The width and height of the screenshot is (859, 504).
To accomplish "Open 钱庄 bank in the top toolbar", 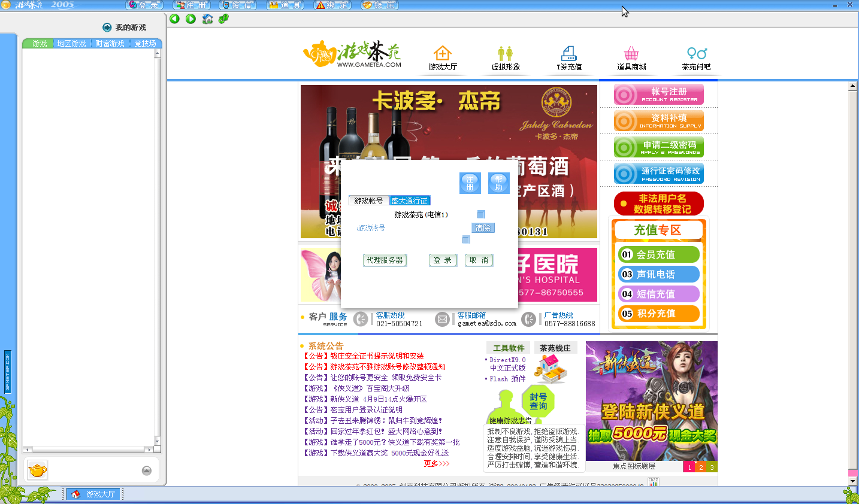I will pyautogui.click(x=380, y=5).
